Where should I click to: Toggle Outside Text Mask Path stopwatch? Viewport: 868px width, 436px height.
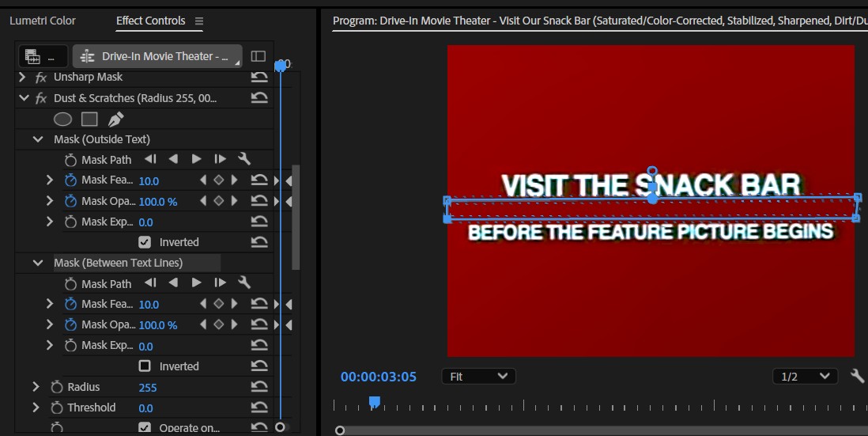tap(70, 160)
